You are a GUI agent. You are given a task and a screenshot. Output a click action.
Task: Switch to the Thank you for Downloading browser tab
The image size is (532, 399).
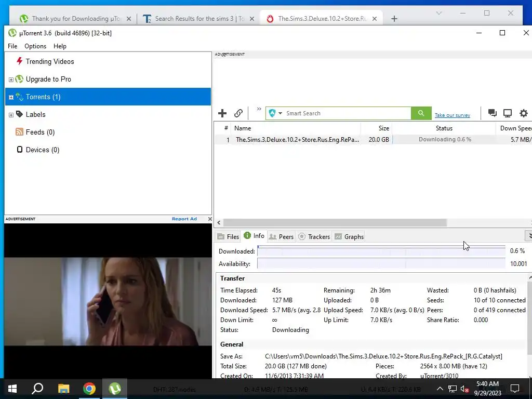click(75, 19)
